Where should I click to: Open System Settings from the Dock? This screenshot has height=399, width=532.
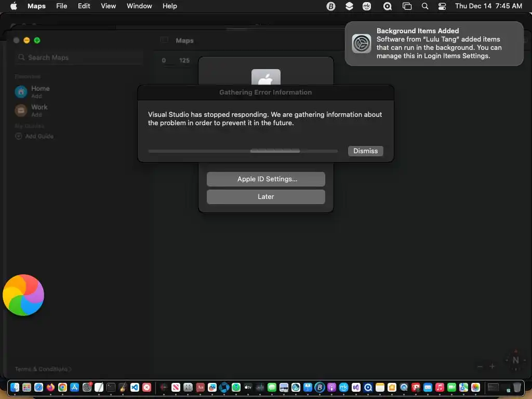[87, 387]
